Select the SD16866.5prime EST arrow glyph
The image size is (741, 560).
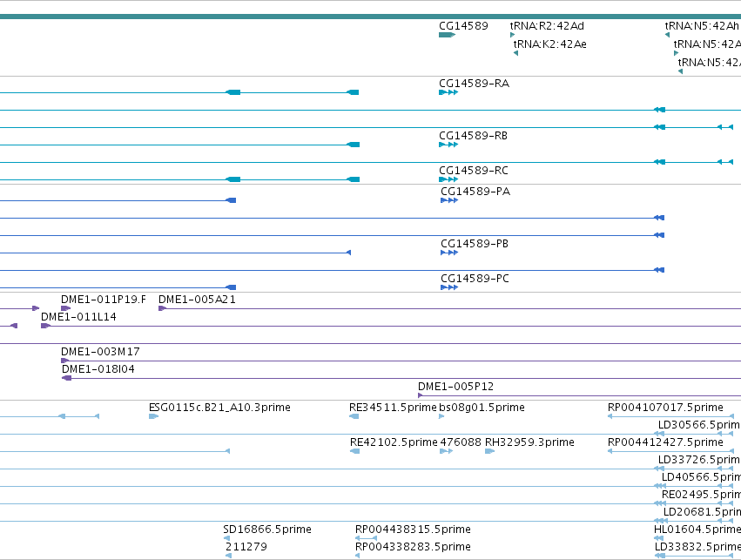click(x=227, y=538)
